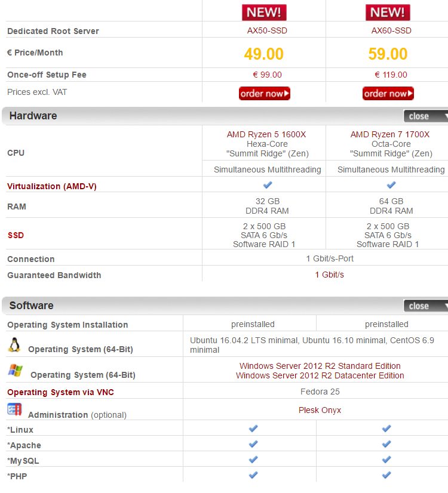Image resolution: width=448 pixels, height=493 pixels.
Task: Open the AX60-SSD server link
Action: [x=391, y=30]
